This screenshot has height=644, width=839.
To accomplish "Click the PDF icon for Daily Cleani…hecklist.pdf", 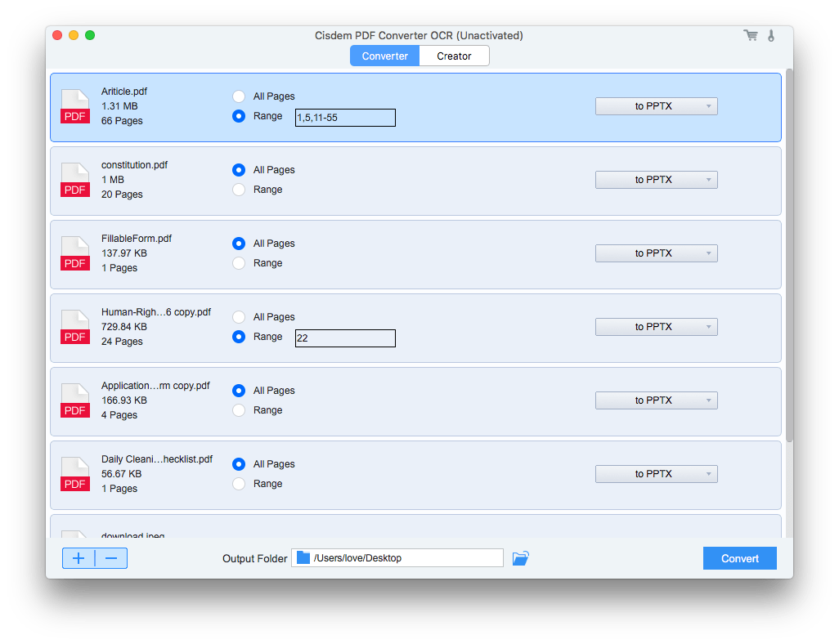I will click(75, 474).
